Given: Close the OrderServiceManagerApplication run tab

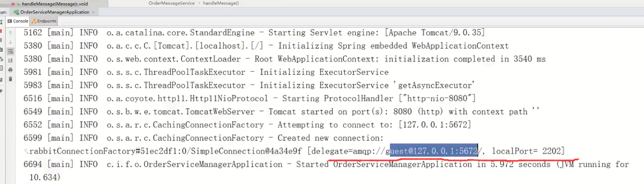Looking at the screenshot, I should [x=93, y=12].
